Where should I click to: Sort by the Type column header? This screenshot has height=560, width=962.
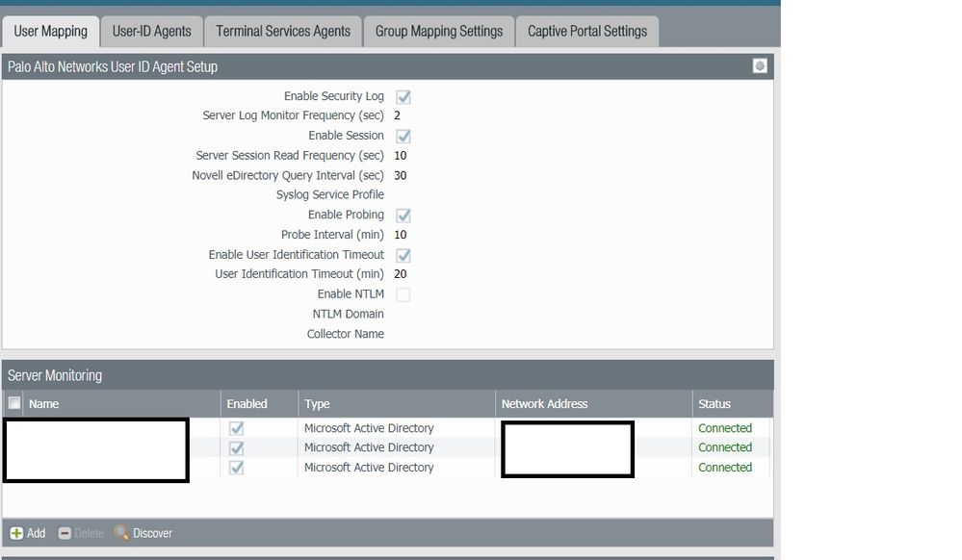click(317, 403)
